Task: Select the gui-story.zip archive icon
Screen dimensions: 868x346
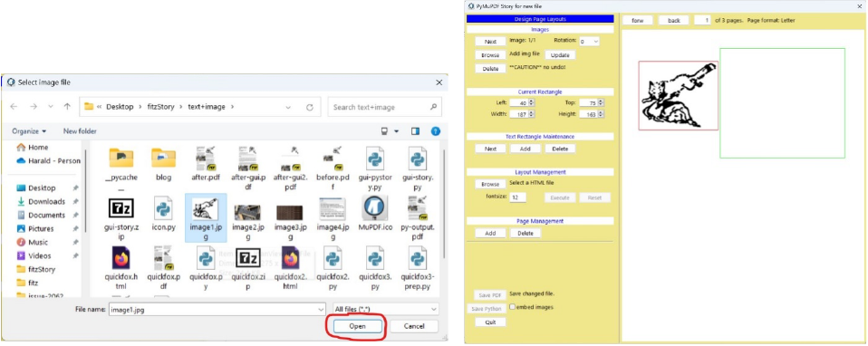Action: (121, 209)
